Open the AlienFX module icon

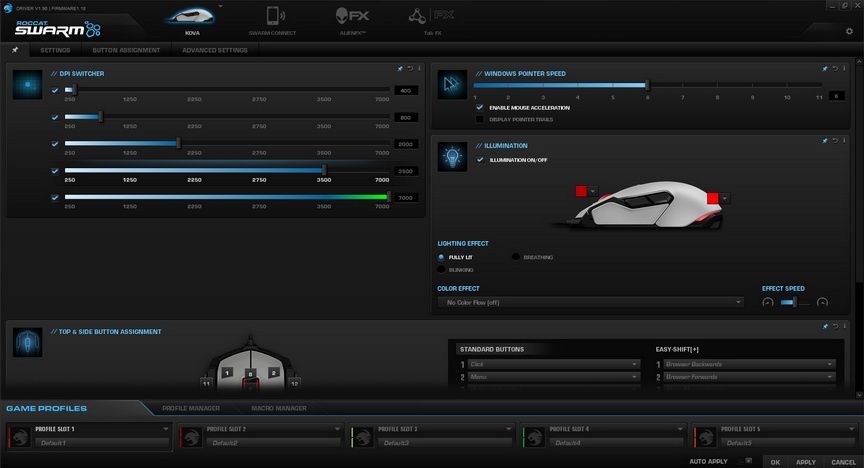pyautogui.click(x=352, y=16)
